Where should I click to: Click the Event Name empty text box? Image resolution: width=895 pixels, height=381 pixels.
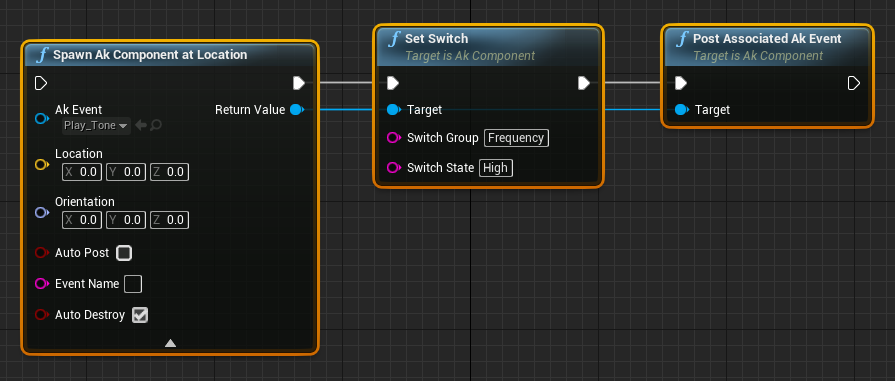pyautogui.click(x=133, y=284)
